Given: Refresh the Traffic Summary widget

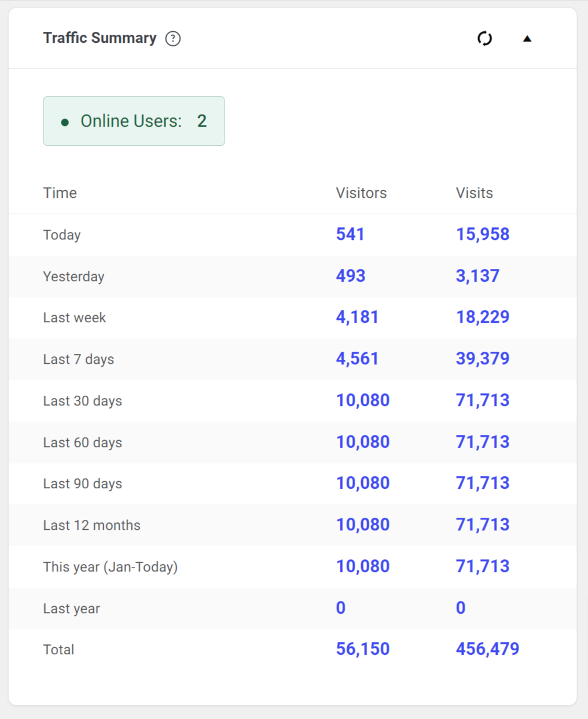Looking at the screenshot, I should pyautogui.click(x=484, y=39).
